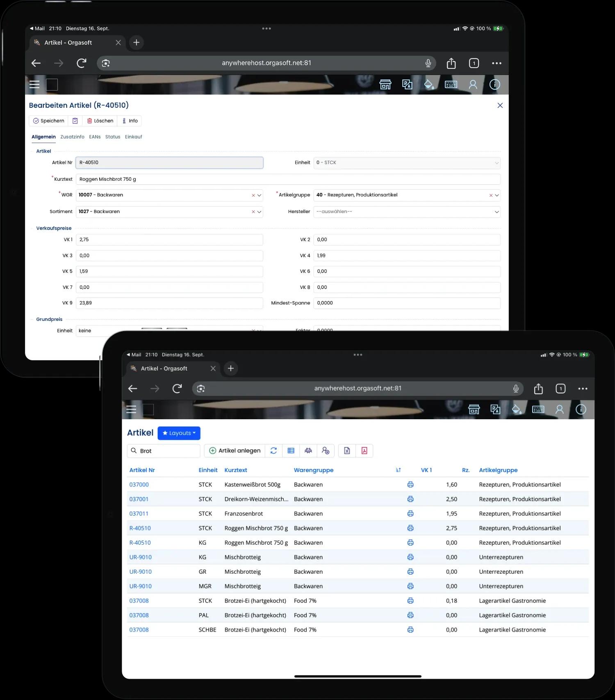Image resolution: width=615 pixels, height=700 pixels.
Task: Open the Artikelgruppe combo box
Action: [x=497, y=195]
